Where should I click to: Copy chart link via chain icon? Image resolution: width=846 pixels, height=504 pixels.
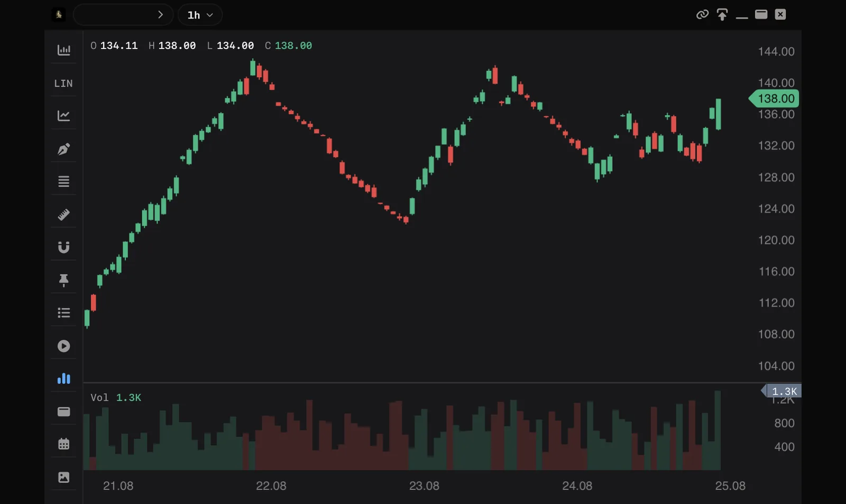click(702, 15)
